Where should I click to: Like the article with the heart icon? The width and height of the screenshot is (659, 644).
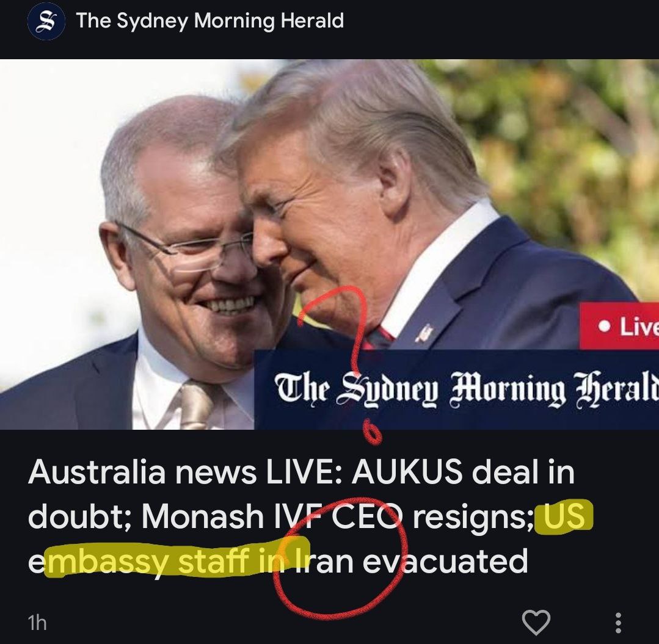[x=536, y=621]
